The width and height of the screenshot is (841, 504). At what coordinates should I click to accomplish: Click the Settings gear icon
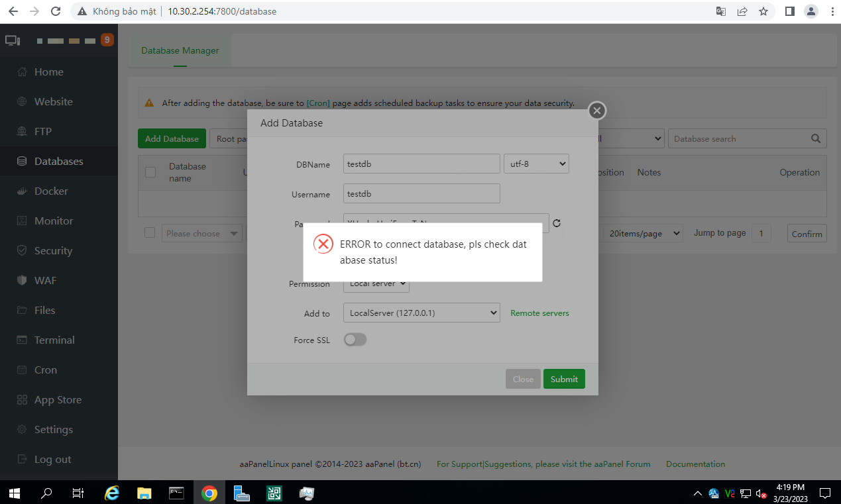click(x=22, y=429)
